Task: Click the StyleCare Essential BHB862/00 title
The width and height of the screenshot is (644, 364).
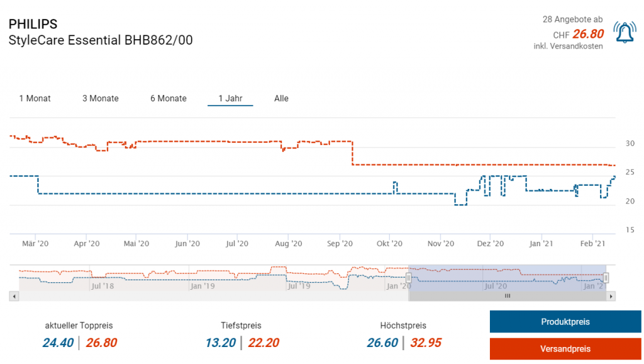Action: (x=101, y=40)
